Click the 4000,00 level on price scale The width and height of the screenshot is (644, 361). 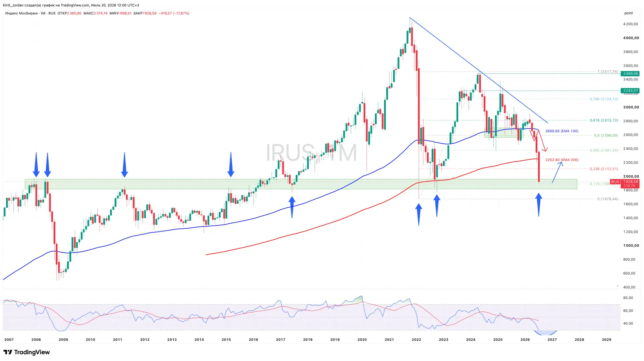(631, 38)
